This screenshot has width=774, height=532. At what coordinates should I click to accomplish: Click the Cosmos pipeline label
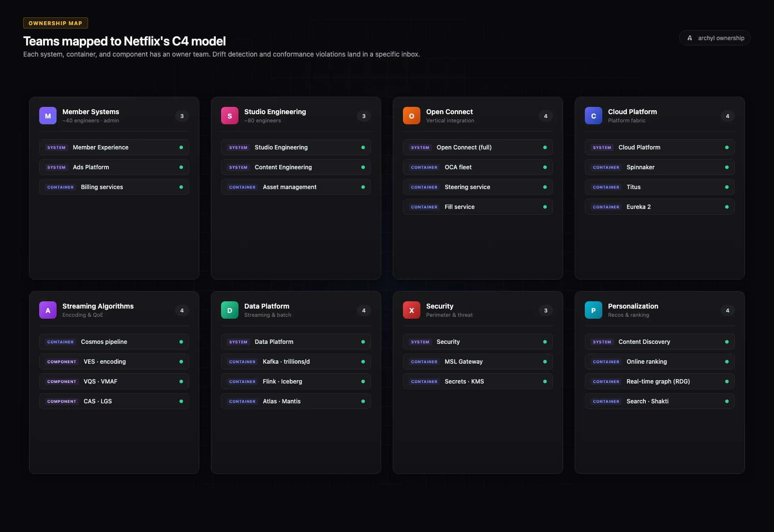pos(104,342)
